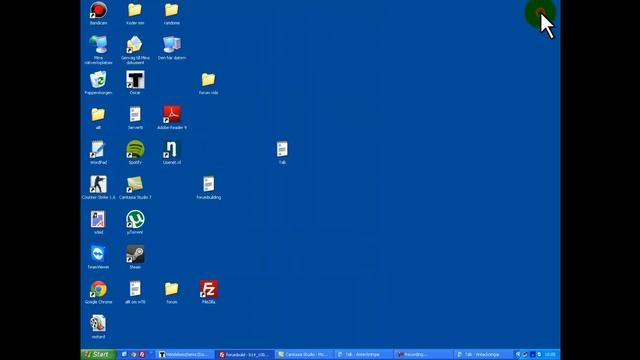Launch Google Chrome from the desktop
The width and height of the screenshot is (640, 360).
pyautogui.click(x=98, y=289)
